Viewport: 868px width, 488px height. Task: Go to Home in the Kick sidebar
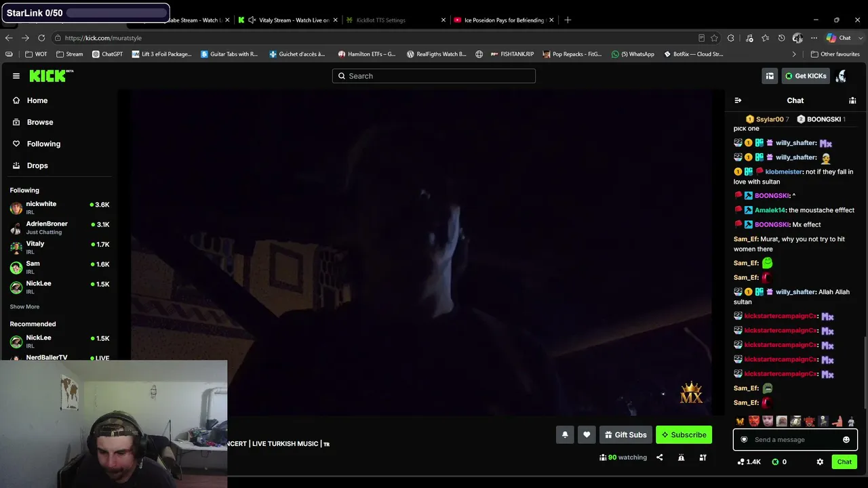(x=31, y=100)
